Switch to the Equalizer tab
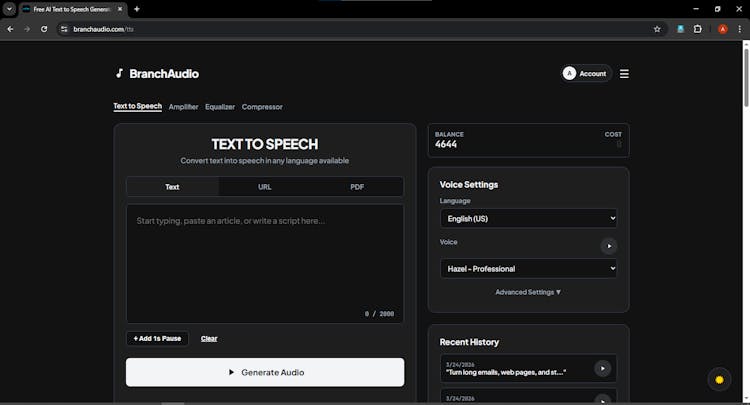Viewport: 750px width, 405px height. 220,107
